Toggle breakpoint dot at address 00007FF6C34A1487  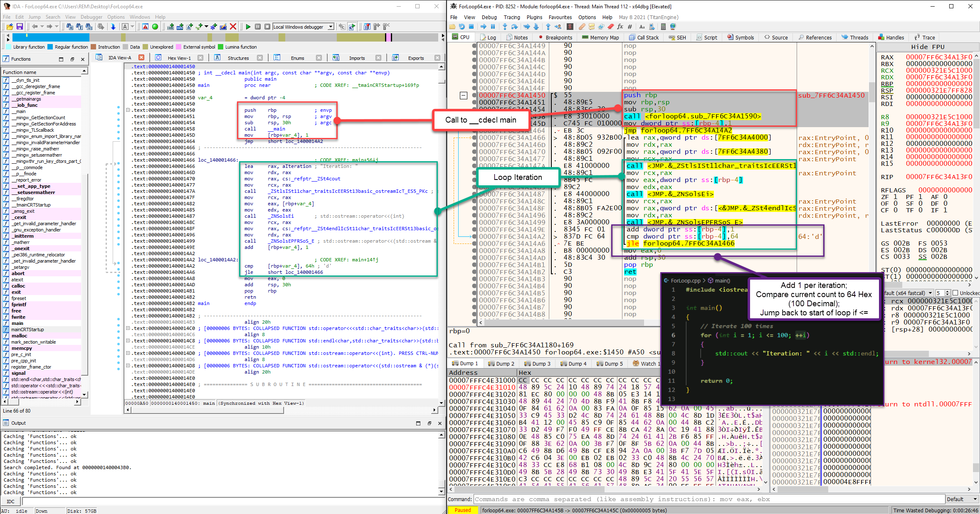pos(474,194)
